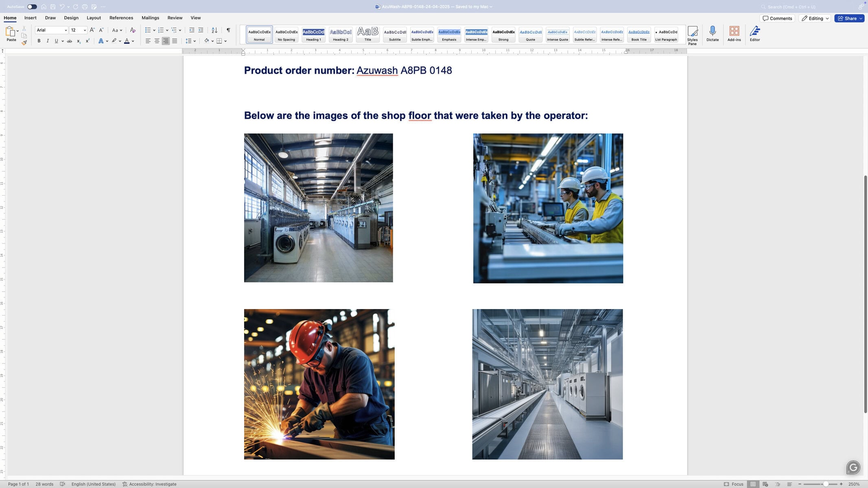This screenshot has height=488, width=868.
Task: Click the Format Painter brush icon
Action: tap(24, 43)
